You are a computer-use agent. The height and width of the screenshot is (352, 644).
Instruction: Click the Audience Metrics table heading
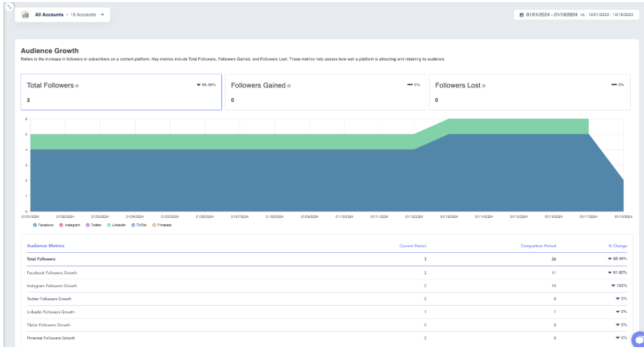pyautogui.click(x=46, y=246)
